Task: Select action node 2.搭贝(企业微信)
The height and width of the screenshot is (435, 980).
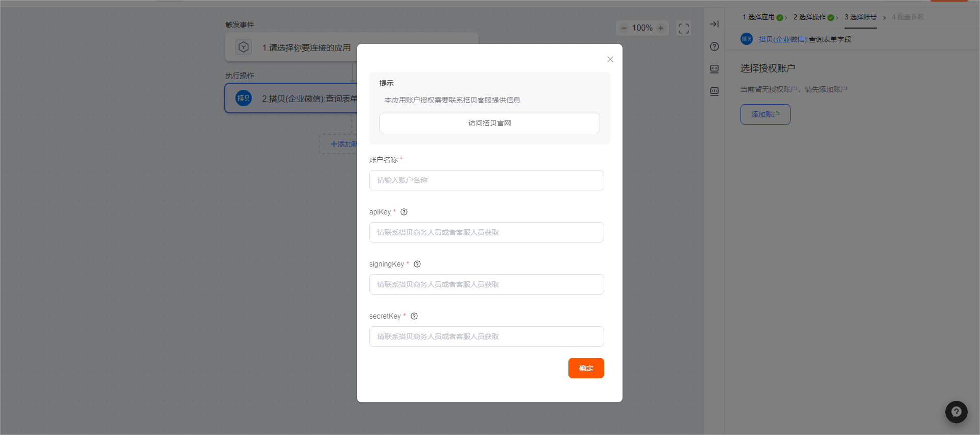Action: [x=291, y=98]
